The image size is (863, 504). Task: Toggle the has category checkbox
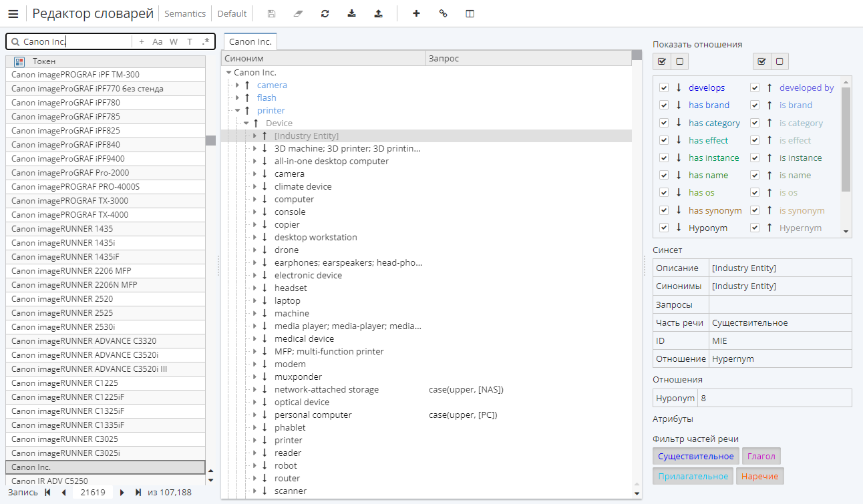tap(664, 123)
